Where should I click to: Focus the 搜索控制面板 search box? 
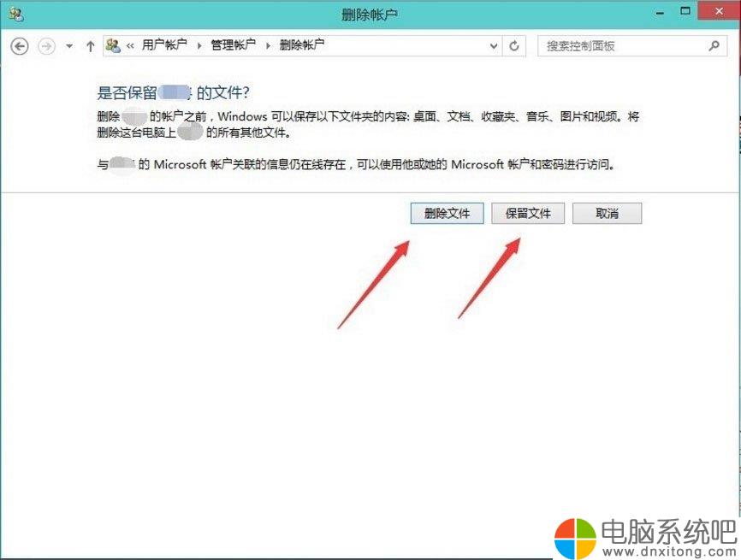coord(632,46)
